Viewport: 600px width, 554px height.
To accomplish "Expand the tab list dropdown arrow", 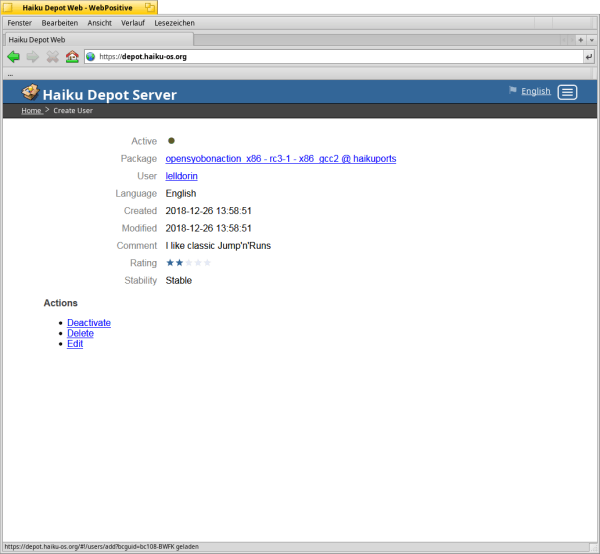I will (592, 39).
